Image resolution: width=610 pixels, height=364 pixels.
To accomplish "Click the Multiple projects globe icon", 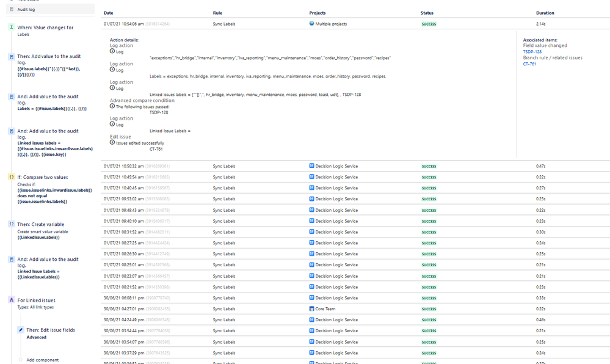I will (x=311, y=23).
